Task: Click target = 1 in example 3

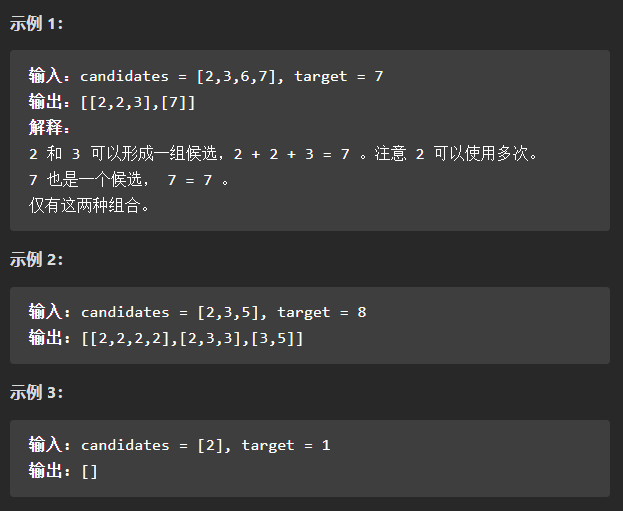Action: [286, 445]
